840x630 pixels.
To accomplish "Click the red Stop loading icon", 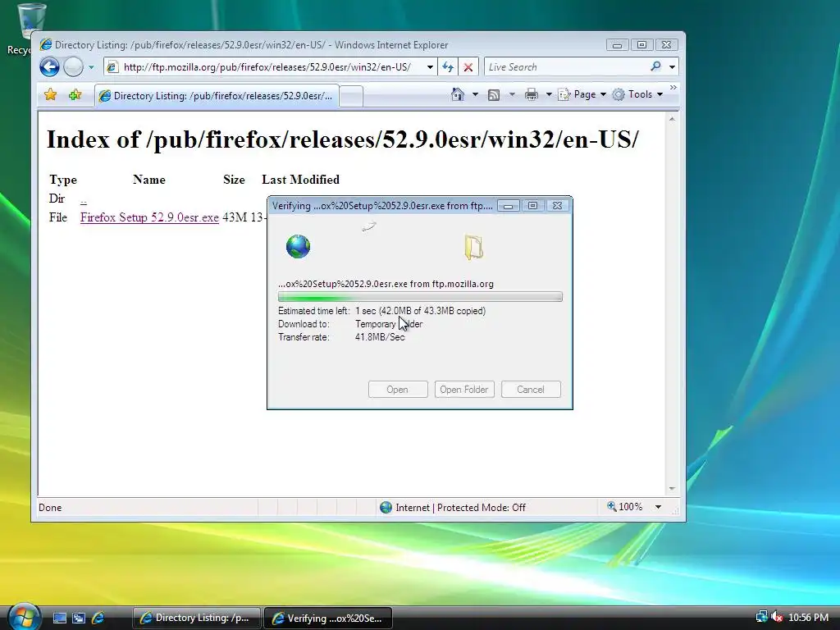I will coord(468,67).
